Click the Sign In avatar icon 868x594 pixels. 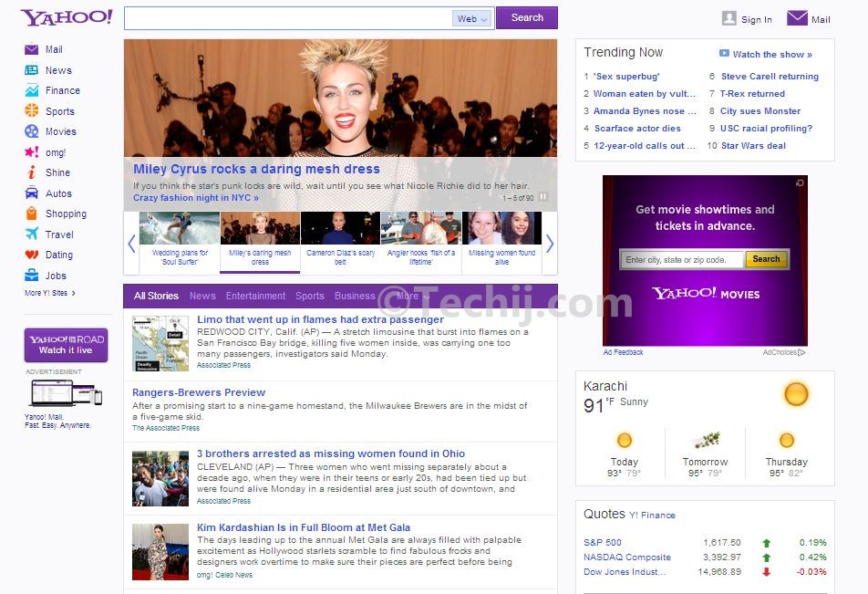729,18
